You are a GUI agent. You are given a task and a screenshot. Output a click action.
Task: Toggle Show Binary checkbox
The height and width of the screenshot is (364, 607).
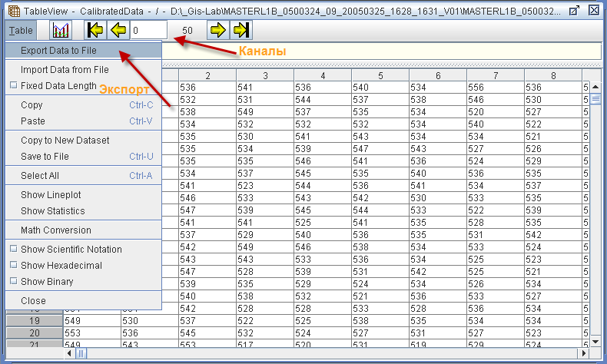[14, 282]
